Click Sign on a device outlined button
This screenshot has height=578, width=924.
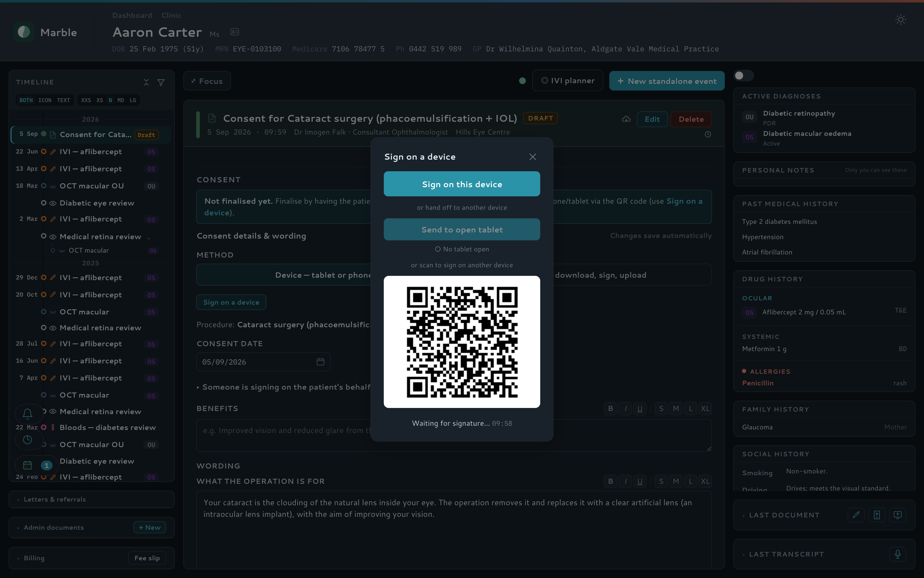click(x=231, y=302)
